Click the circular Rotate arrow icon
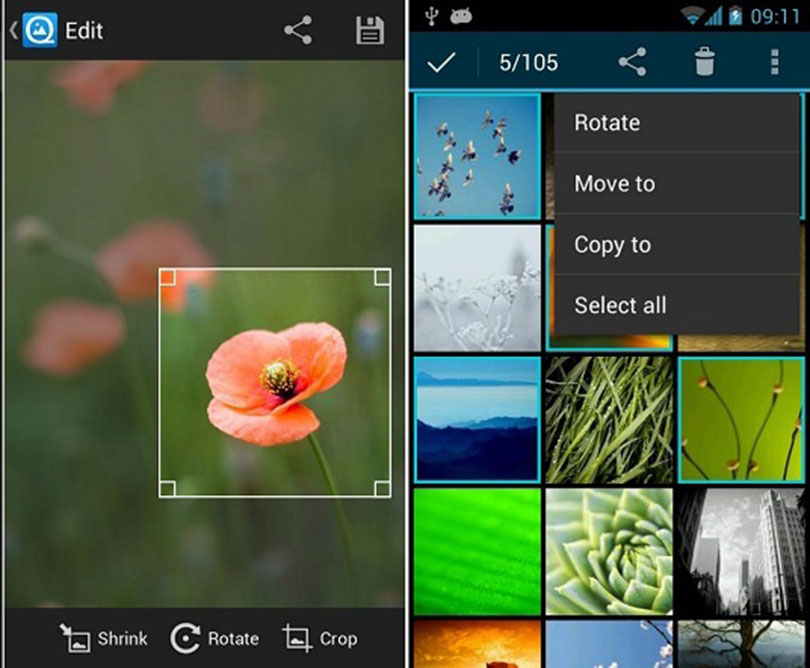Image resolution: width=810 pixels, height=668 pixels. tap(185, 638)
